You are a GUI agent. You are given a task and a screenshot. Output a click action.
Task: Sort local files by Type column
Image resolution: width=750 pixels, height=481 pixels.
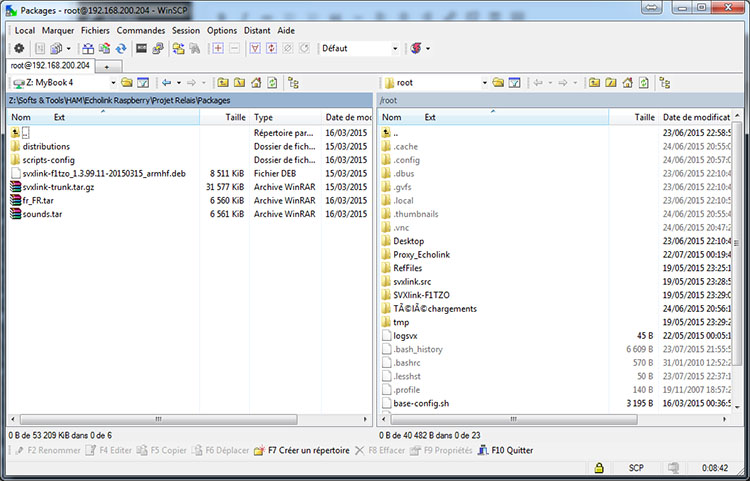click(x=286, y=117)
